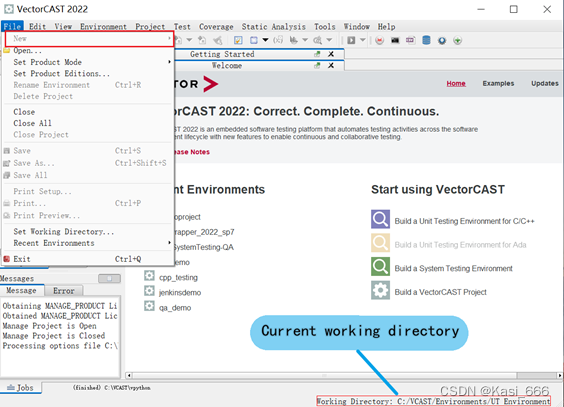Click the blue database toolbar icon
The image size is (564, 407).
click(426, 40)
